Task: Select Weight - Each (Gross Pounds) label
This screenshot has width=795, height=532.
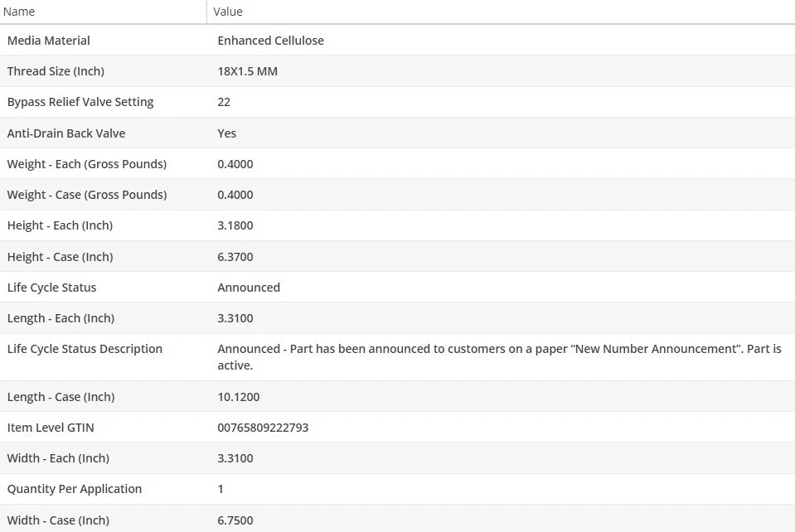Action: 87,164
